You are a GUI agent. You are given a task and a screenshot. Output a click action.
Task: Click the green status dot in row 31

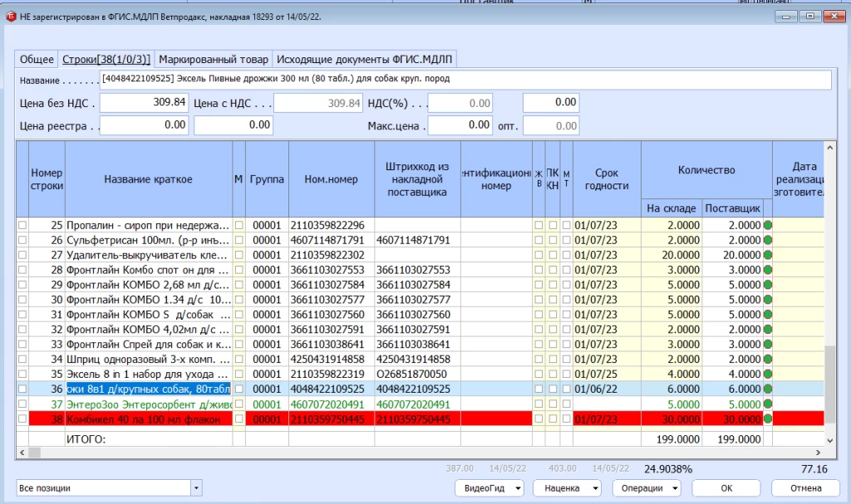tap(767, 314)
